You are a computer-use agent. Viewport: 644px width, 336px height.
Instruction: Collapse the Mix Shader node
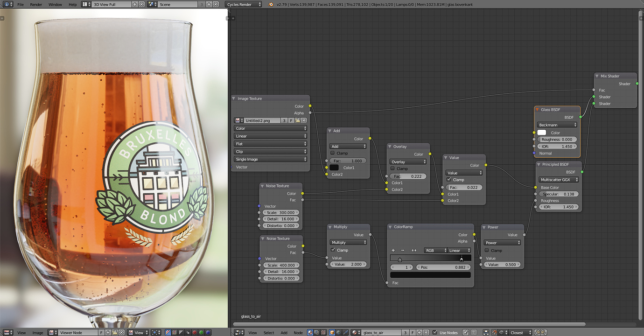pyautogui.click(x=597, y=76)
